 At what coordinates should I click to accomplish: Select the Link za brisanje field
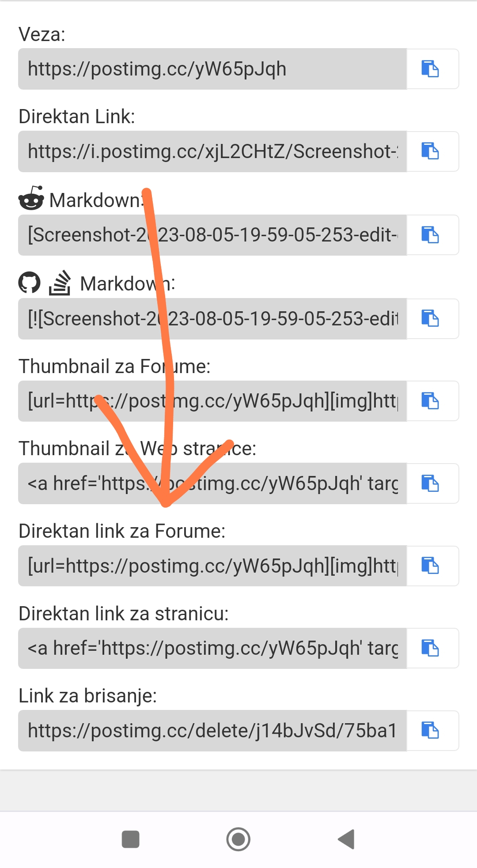(212, 731)
